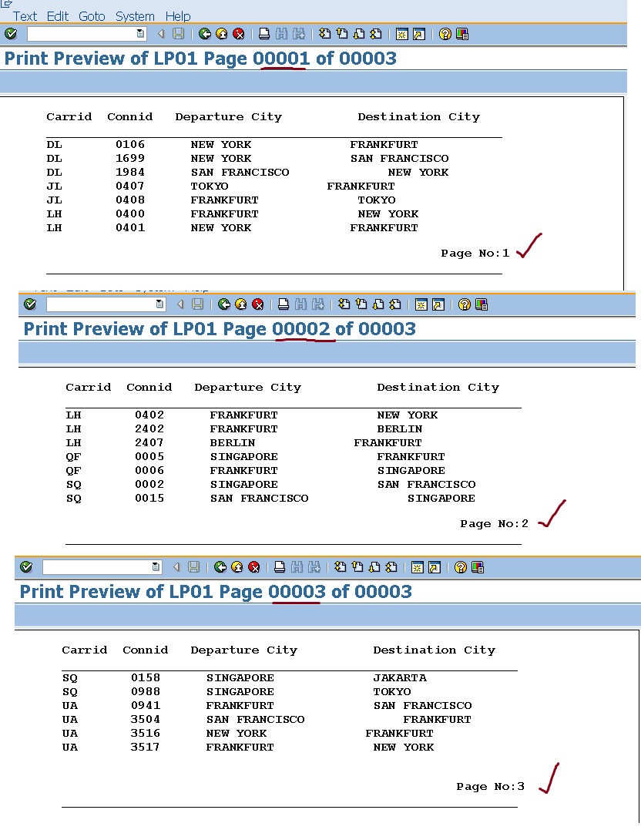This screenshot has width=641, height=840.
Task: Collapse command field arrow in page 00003 toolbar
Action: 176,567
